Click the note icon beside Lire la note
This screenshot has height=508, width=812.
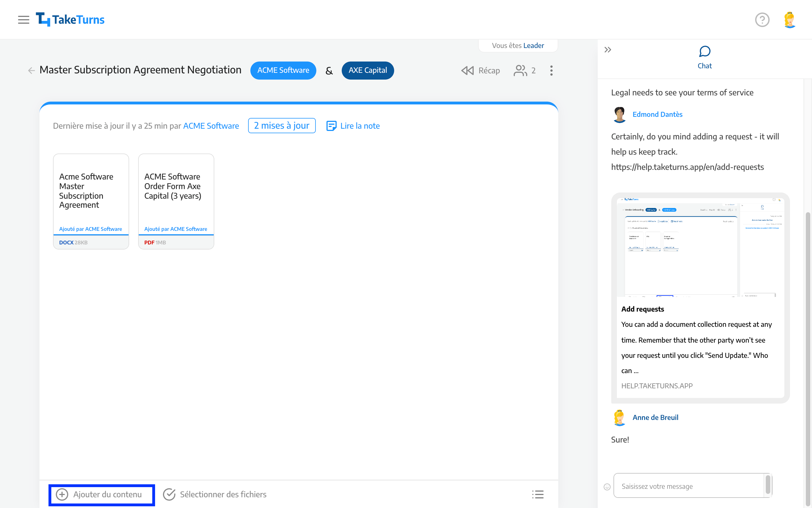coord(332,126)
